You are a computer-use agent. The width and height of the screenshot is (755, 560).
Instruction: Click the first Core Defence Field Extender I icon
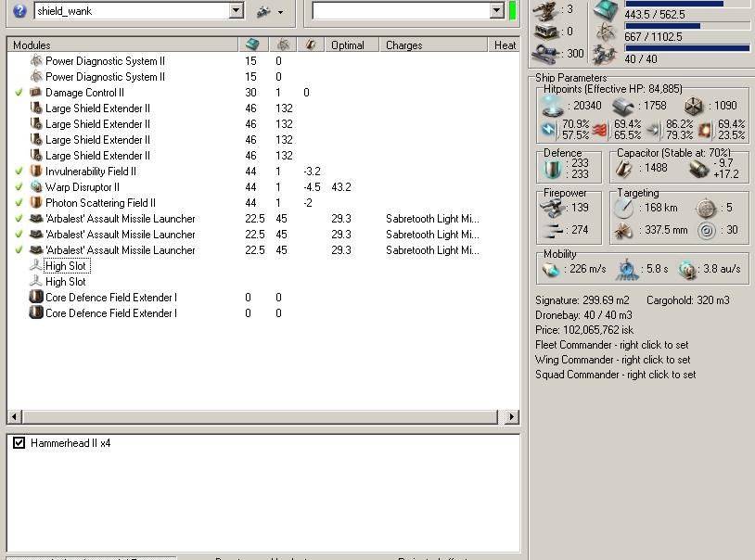pyautogui.click(x=36, y=297)
